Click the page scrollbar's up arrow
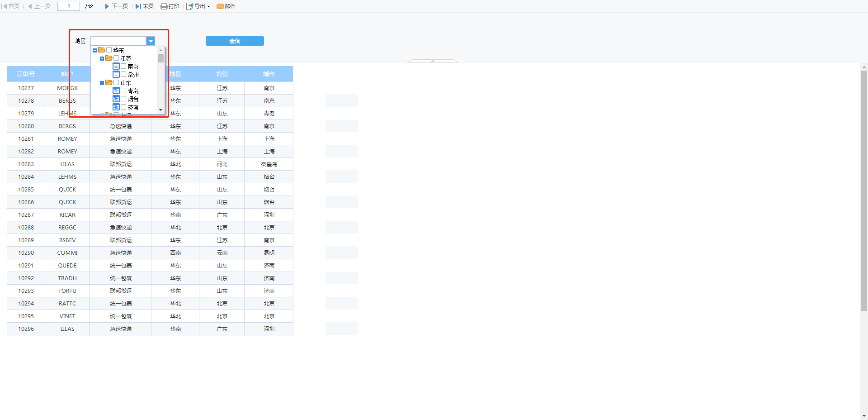Viewport: 868px width, 420px height. click(x=864, y=67)
